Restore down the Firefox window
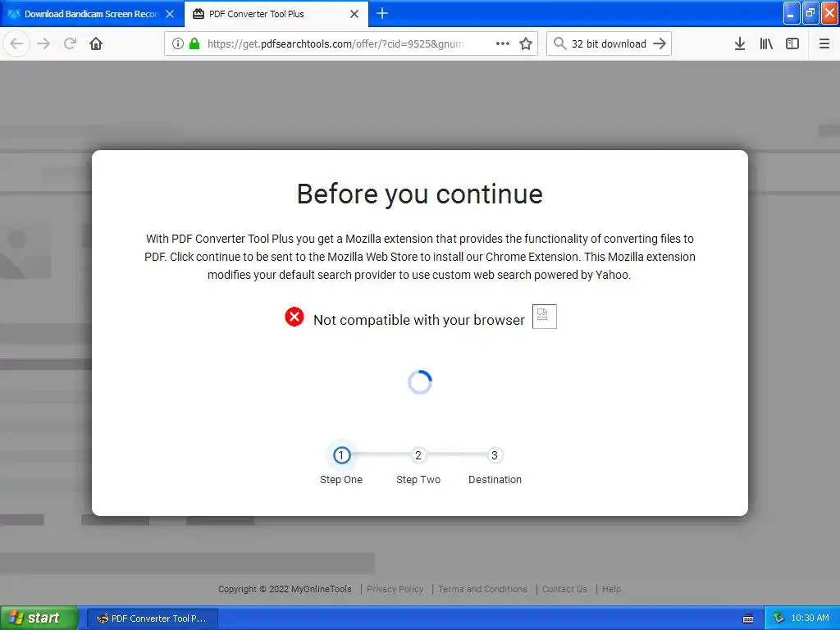This screenshot has width=840, height=630. click(x=810, y=13)
